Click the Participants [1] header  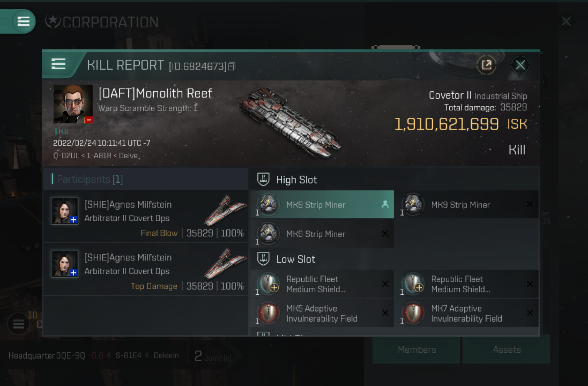pyautogui.click(x=89, y=179)
